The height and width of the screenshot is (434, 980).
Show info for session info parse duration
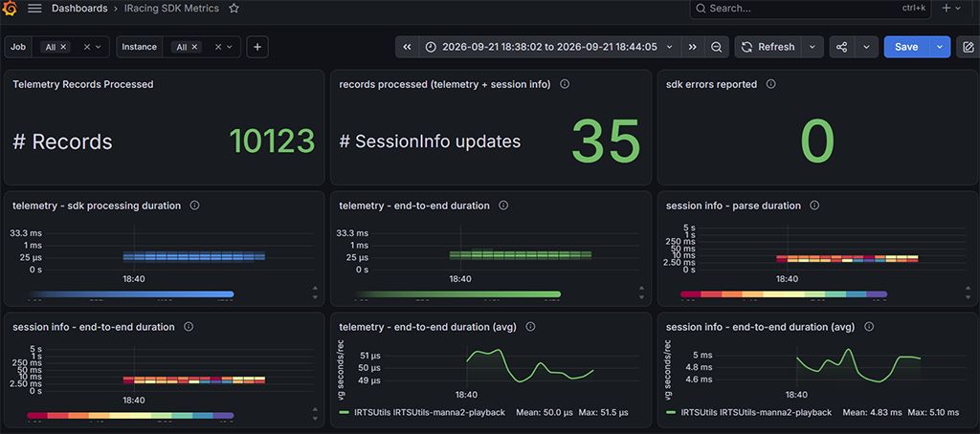[814, 205]
